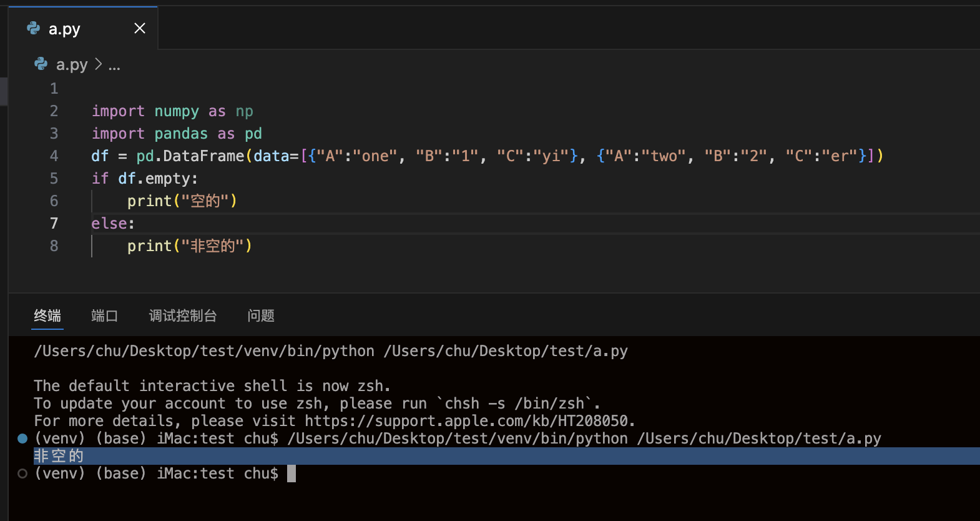Click the Python icon in the a.py tab
The width and height of the screenshot is (980, 521).
(x=34, y=28)
